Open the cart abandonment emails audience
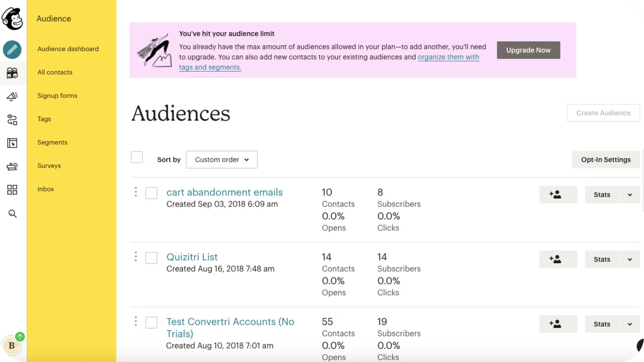 [224, 192]
